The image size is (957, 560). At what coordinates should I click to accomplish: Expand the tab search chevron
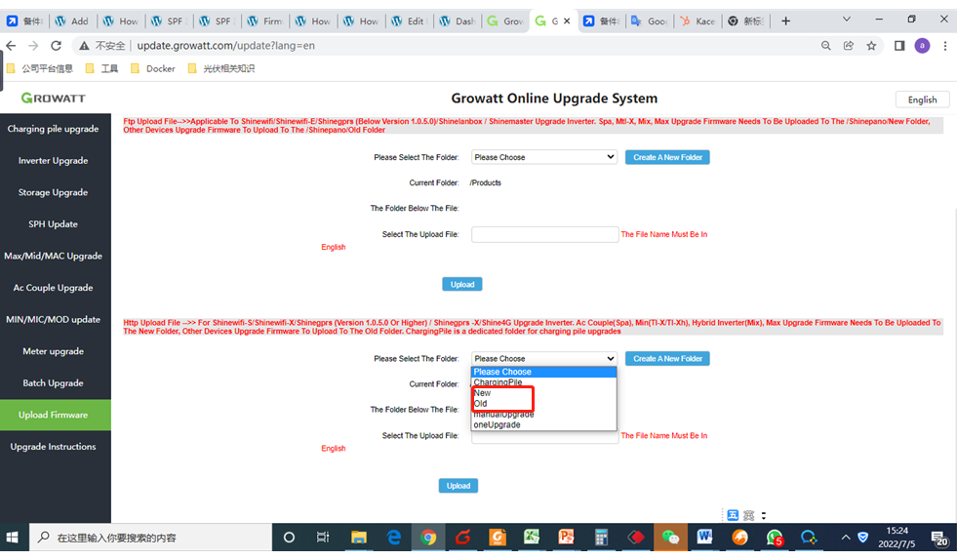click(x=847, y=19)
